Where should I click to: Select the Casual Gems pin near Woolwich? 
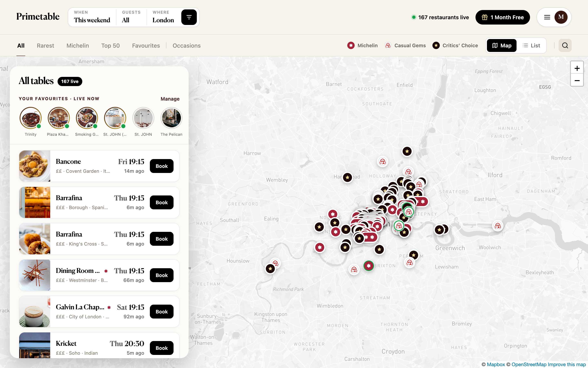[x=498, y=226]
